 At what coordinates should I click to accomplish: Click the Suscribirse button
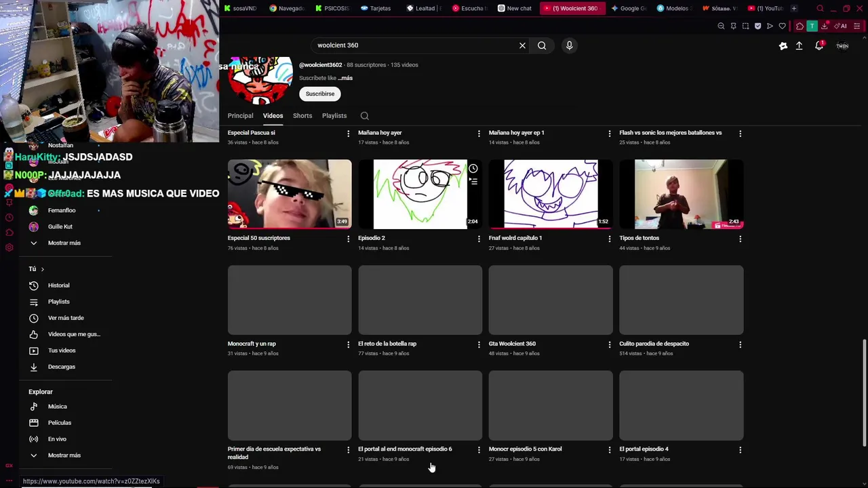click(x=320, y=94)
